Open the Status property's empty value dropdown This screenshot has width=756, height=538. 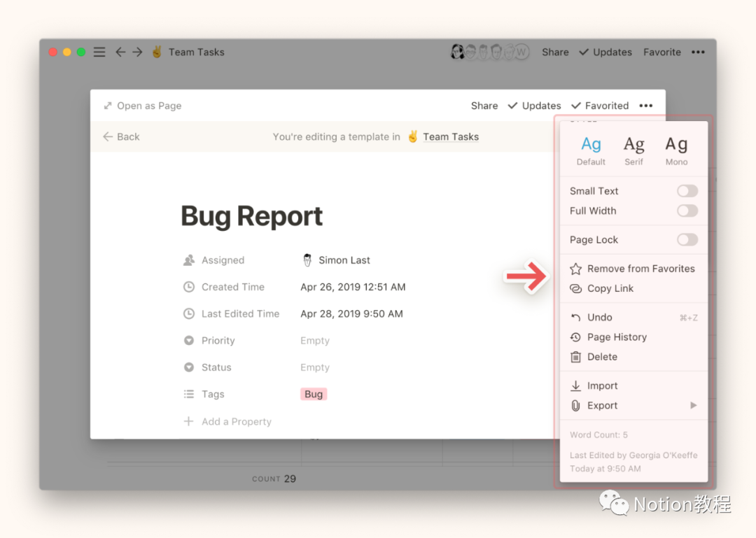click(x=315, y=367)
